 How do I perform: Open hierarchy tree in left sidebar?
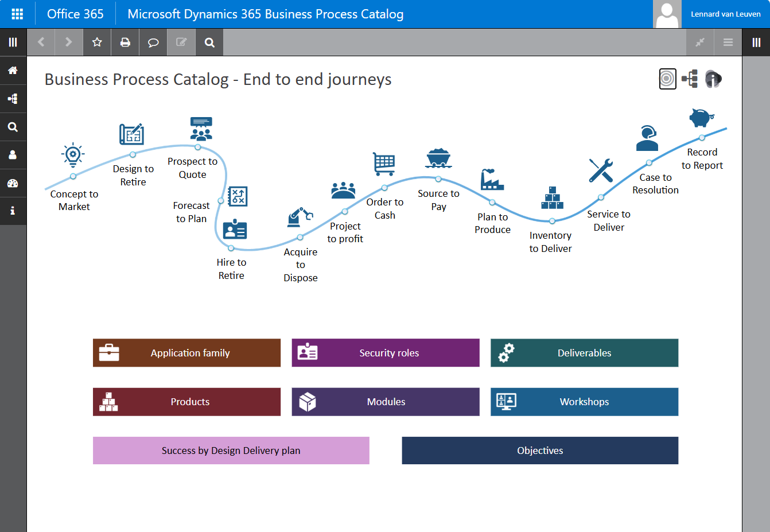(x=13, y=99)
